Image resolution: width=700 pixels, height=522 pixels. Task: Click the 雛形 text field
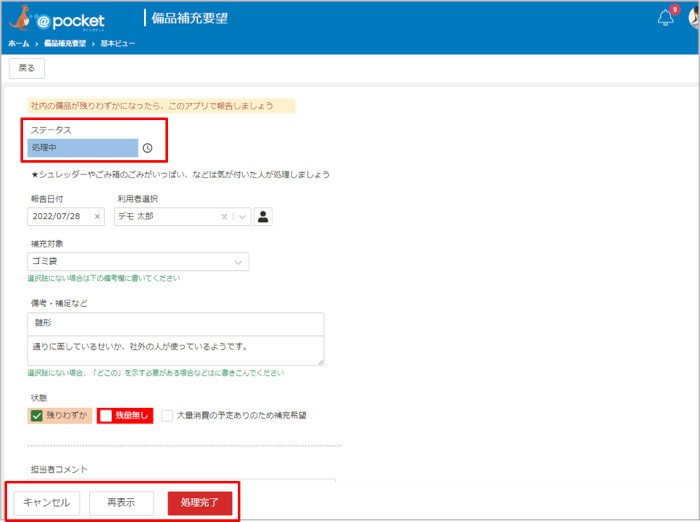point(175,324)
